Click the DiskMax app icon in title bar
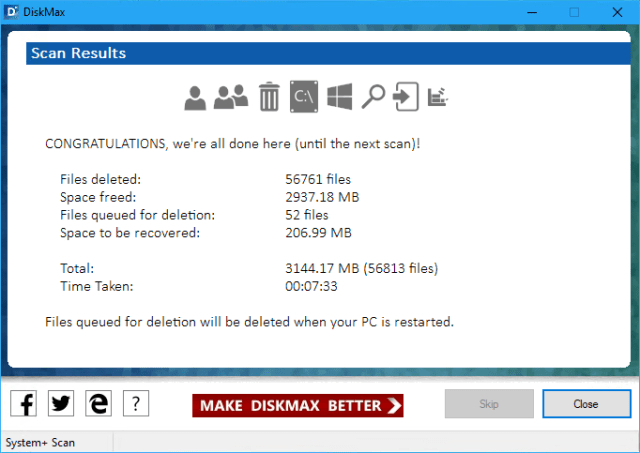640x453 pixels. point(12,12)
